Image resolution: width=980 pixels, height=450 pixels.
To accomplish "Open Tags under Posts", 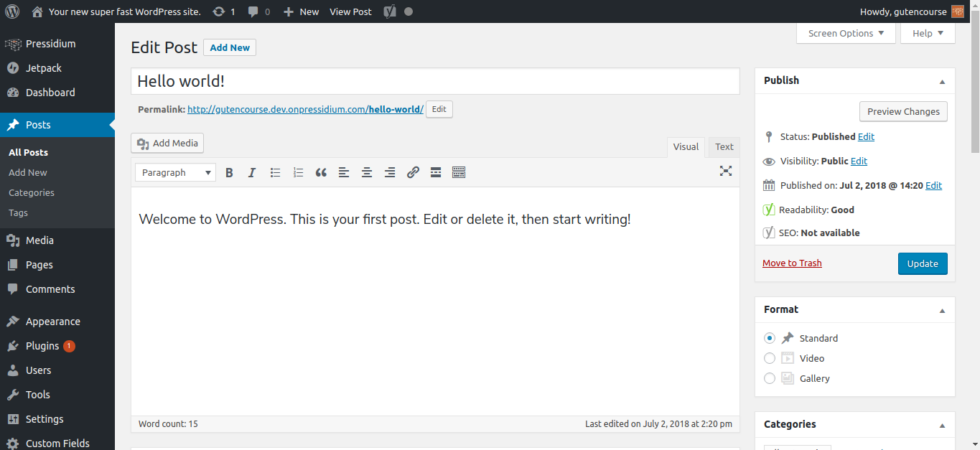I will click(x=19, y=212).
